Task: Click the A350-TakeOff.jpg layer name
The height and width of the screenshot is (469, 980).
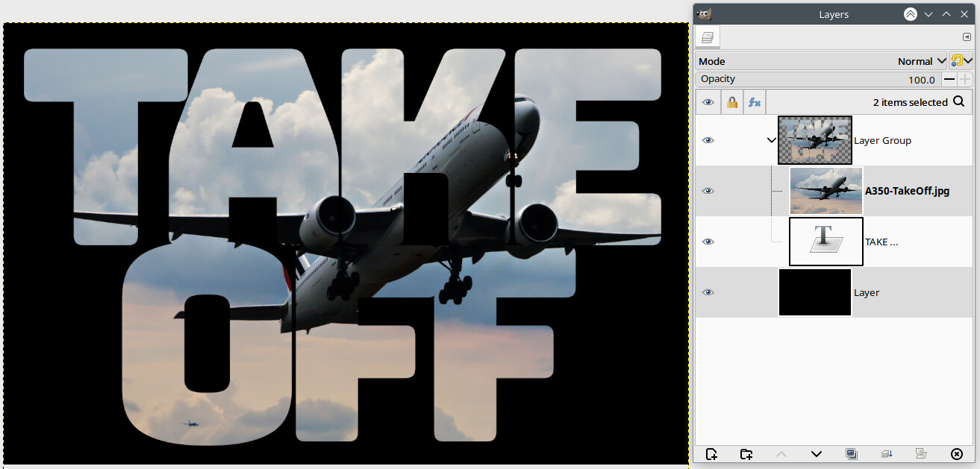Action: 907,191
